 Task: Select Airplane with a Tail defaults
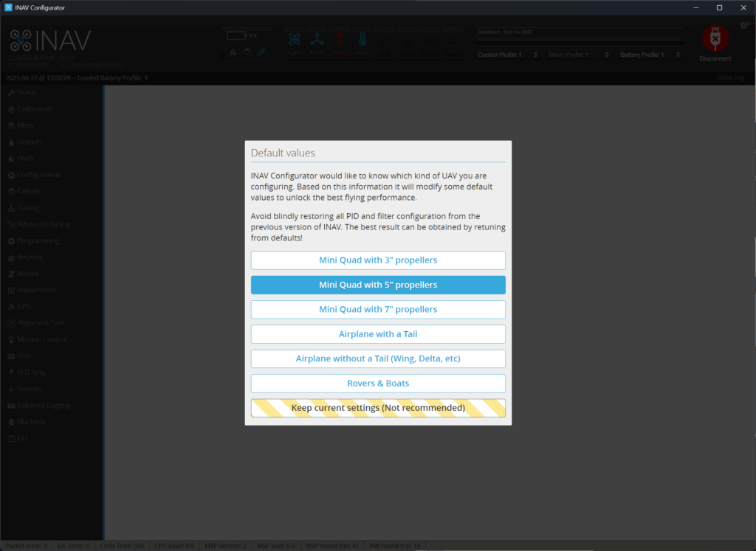click(378, 334)
